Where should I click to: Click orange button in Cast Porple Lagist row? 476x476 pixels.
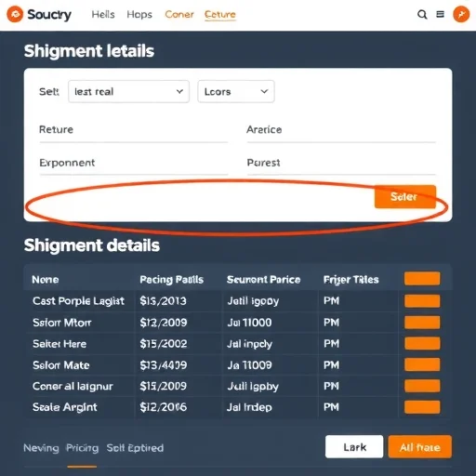pyautogui.click(x=422, y=301)
